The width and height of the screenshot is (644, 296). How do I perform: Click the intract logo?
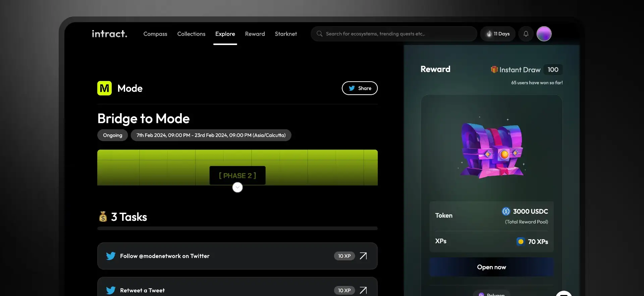[109, 34]
